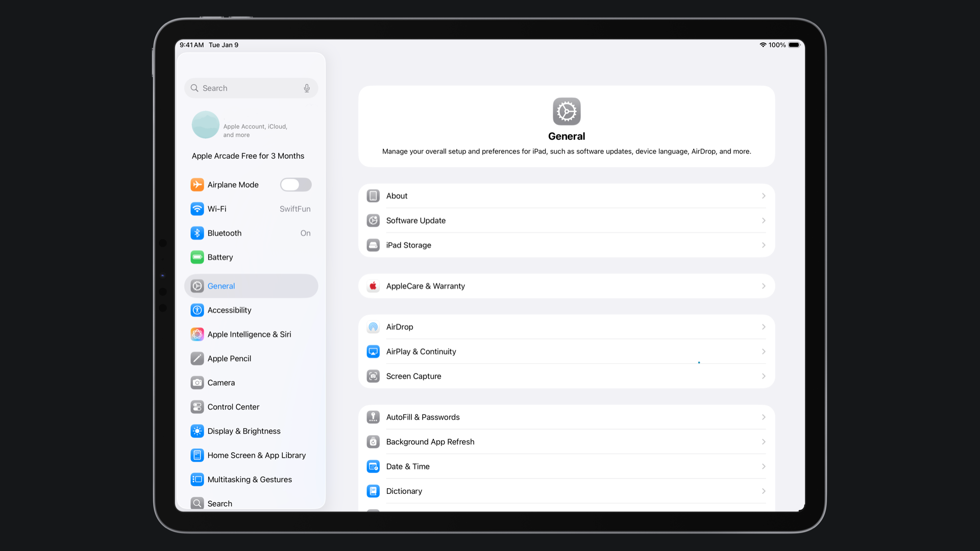Expand the About row chevron

tap(764, 196)
